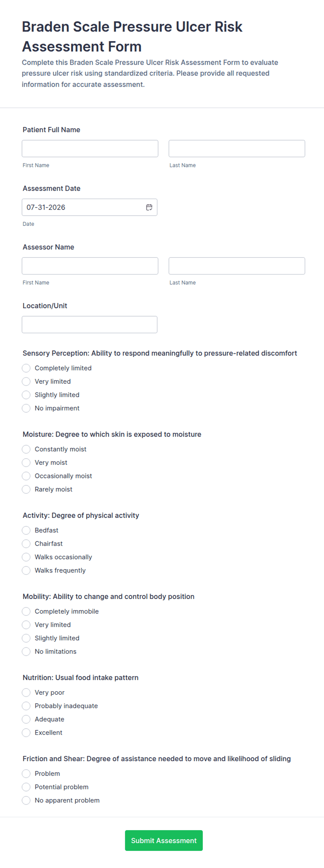324x868 pixels.
Task: Select 'Completely immobile' under Mobility
Action: click(26, 611)
